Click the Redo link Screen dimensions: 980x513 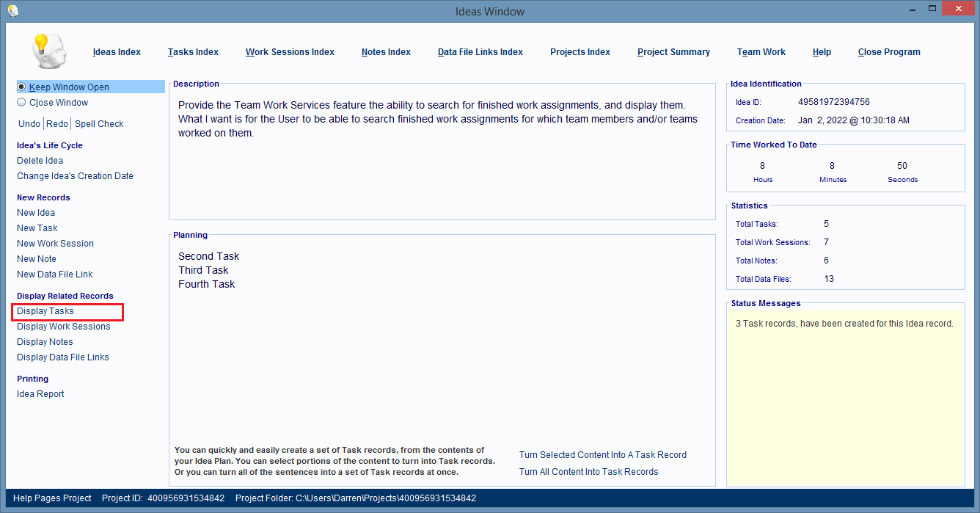[57, 124]
